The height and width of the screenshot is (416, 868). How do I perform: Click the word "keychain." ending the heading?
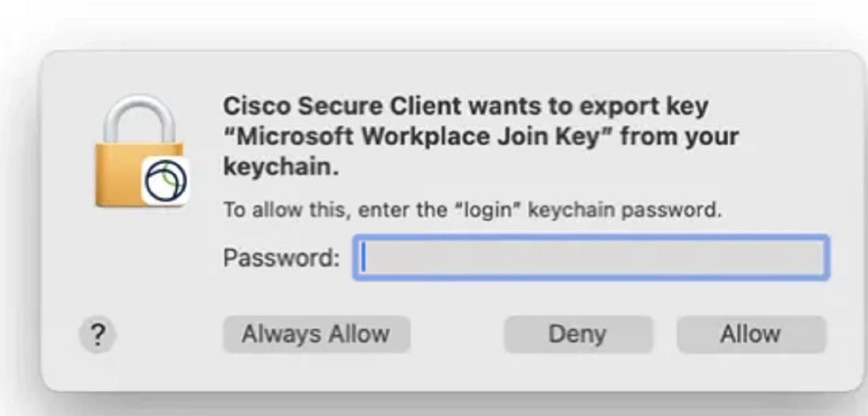point(281,167)
